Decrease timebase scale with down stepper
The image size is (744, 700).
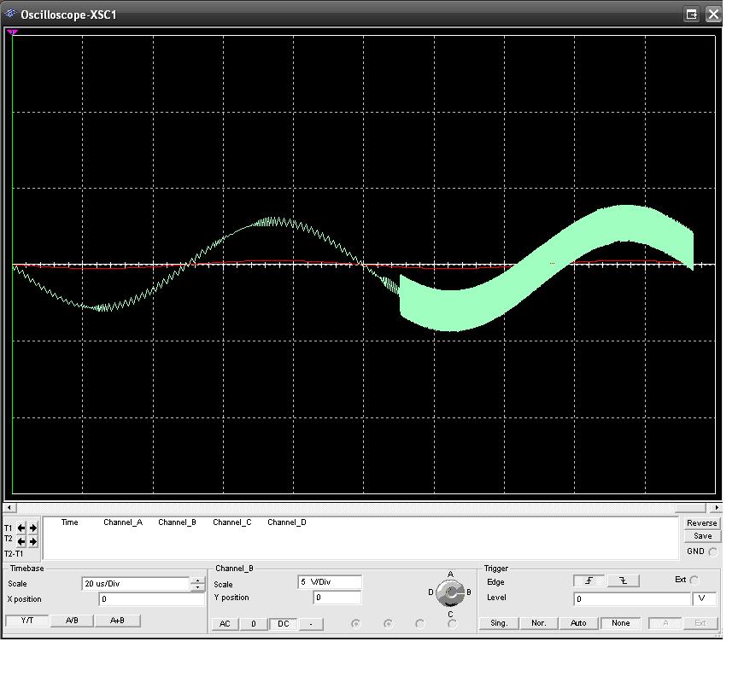[198, 587]
